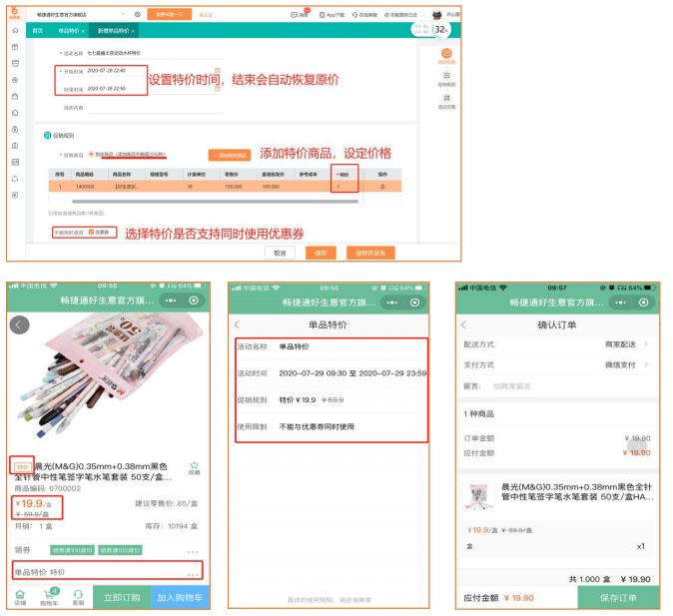Screen dimensions: 673x616
Task: Open 在线客服 headset icon in top bar
Action: click(x=364, y=15)
